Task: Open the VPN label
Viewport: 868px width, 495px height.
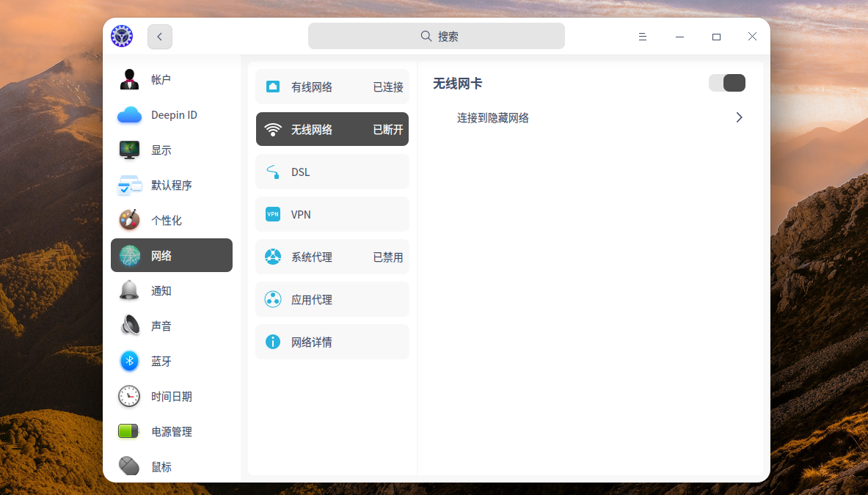Action: (301, 215)
